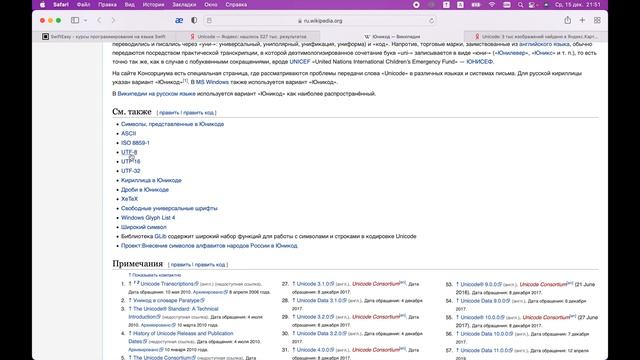Open the UTF-32 link
This screenshot has height=360, width=640.
click(x=131, y=171)
